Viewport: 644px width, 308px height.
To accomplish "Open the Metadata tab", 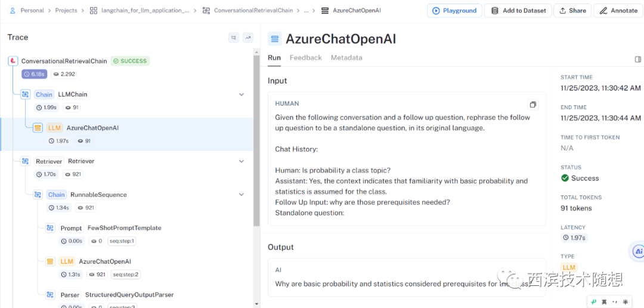I will pos(346,58).
